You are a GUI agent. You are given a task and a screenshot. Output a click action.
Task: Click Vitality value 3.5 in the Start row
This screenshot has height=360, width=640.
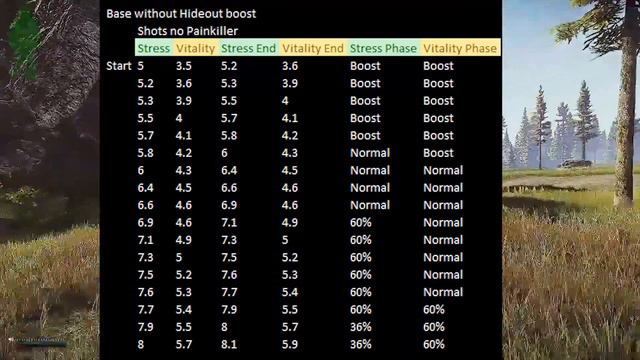[184, 66]
